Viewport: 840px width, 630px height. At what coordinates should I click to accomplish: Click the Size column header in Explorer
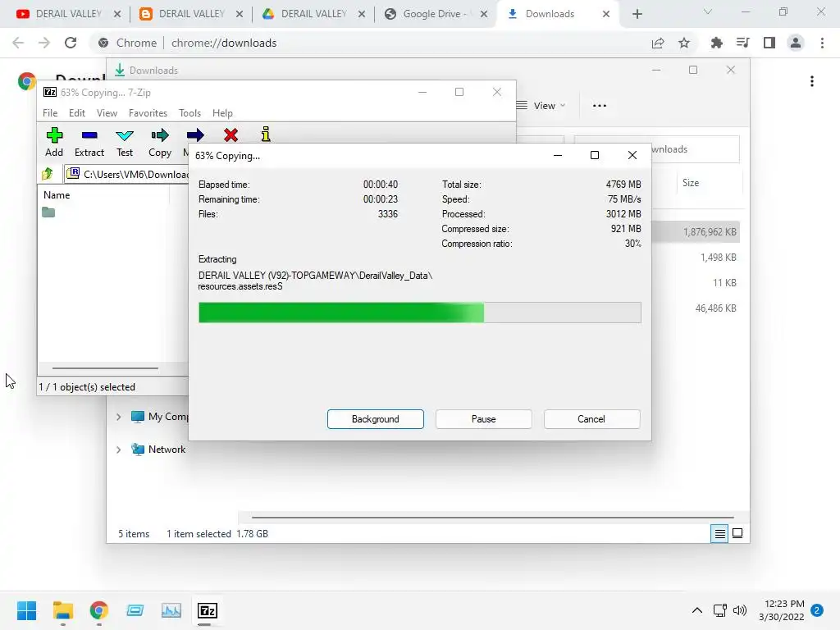click(x=691, y=183)
